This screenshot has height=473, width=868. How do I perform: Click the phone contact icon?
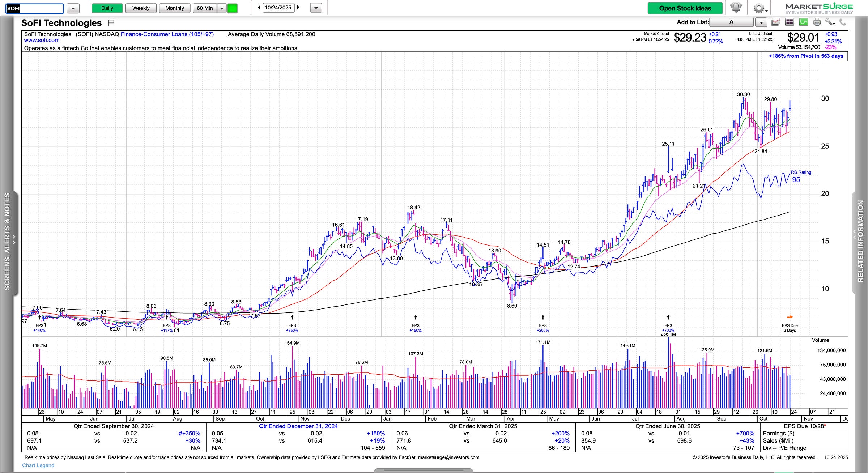click(x=843, y=22)
